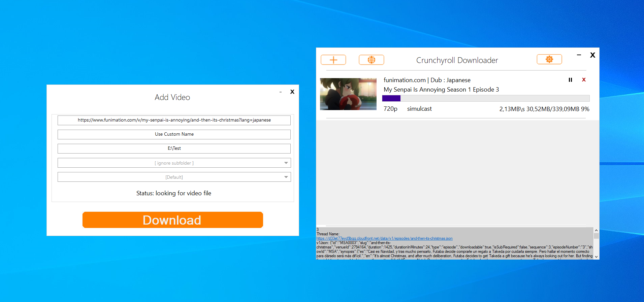
Task: Expand the ignore subfolder dropdown
Action: [286, 163]
